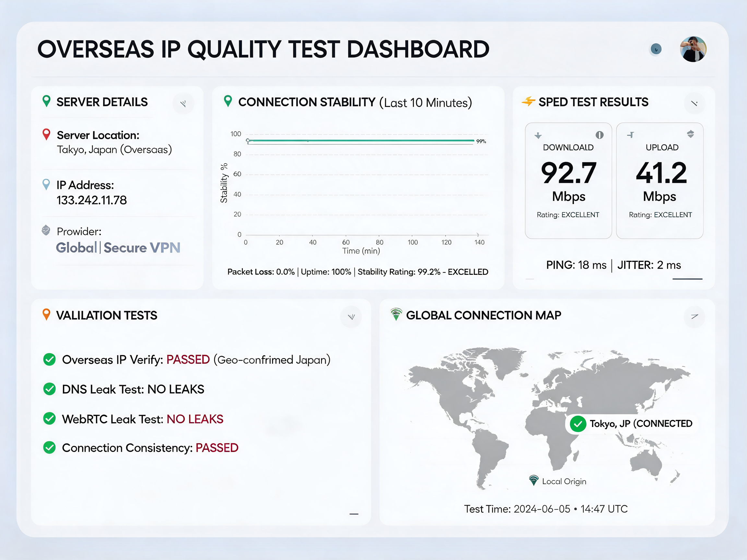
Task: Click the green pin beside Connection Stability
Action: 228,101
